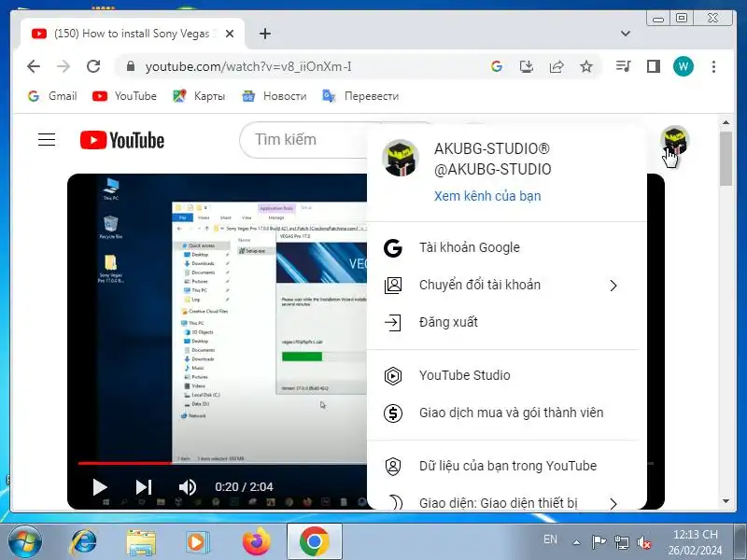Share this page icon

(x=557, y=66)
